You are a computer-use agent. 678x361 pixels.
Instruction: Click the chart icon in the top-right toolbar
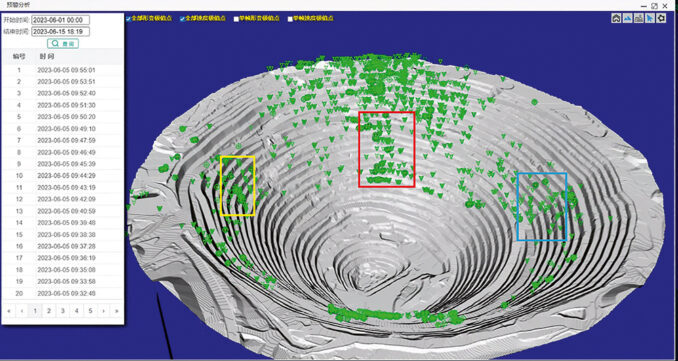pos(639,18)
